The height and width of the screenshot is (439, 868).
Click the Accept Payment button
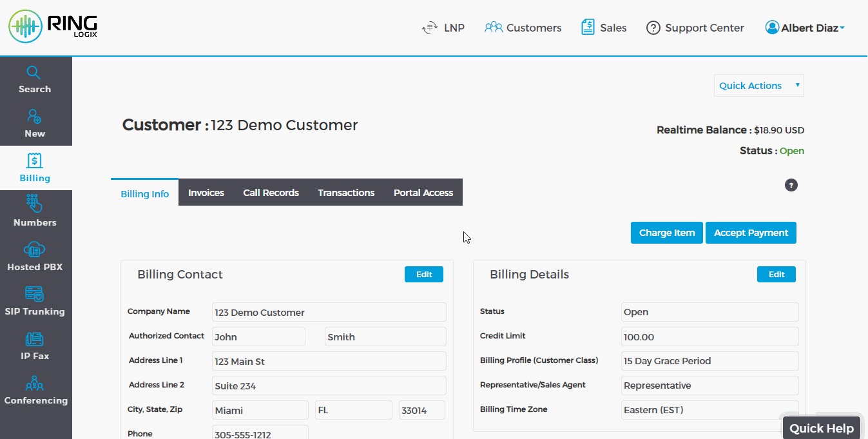coord(751,233)
